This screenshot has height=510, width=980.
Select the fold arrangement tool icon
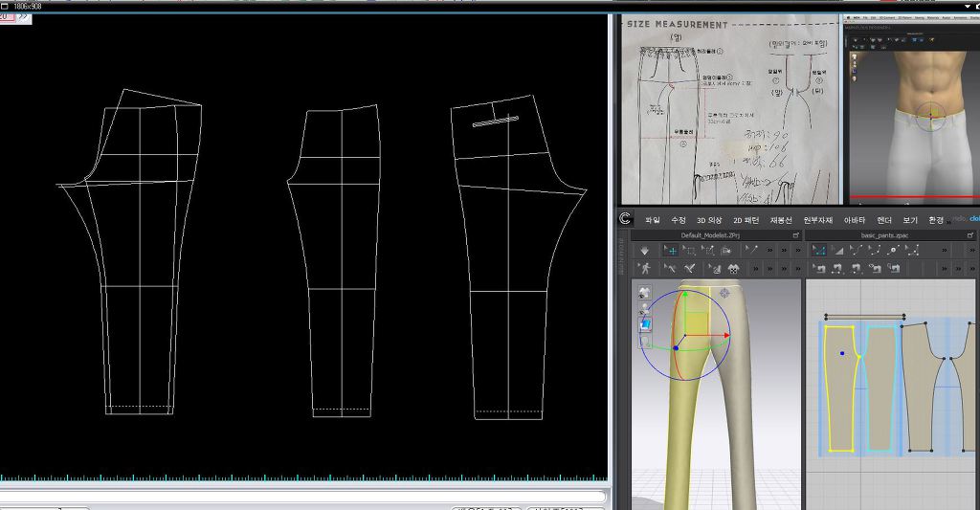(725, 251)
